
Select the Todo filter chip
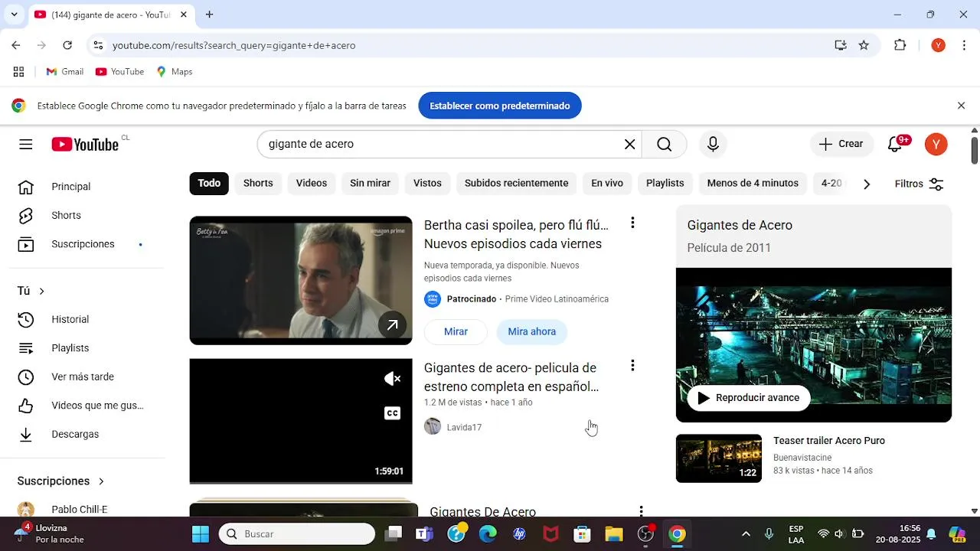click(x=209, y=184)
